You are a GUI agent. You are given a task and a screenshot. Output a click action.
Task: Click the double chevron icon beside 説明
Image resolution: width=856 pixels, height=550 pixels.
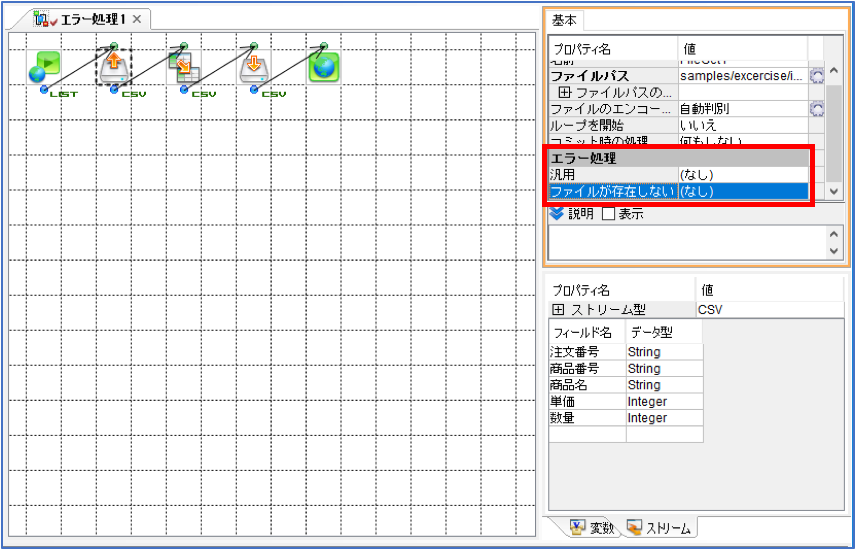click(x=556, y=214)
